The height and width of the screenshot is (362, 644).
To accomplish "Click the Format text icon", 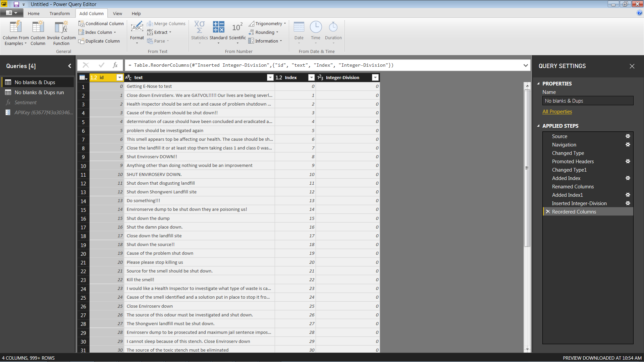I will click(x=137, y=27).
